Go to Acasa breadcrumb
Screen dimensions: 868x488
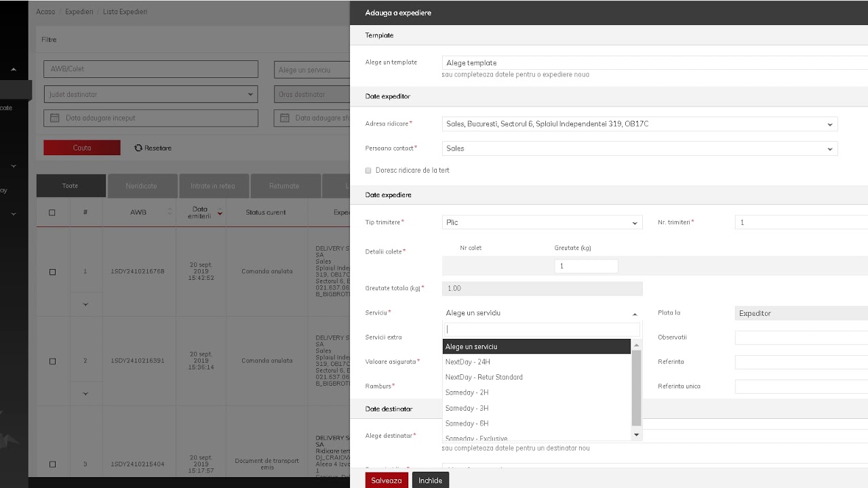point(45,12)
